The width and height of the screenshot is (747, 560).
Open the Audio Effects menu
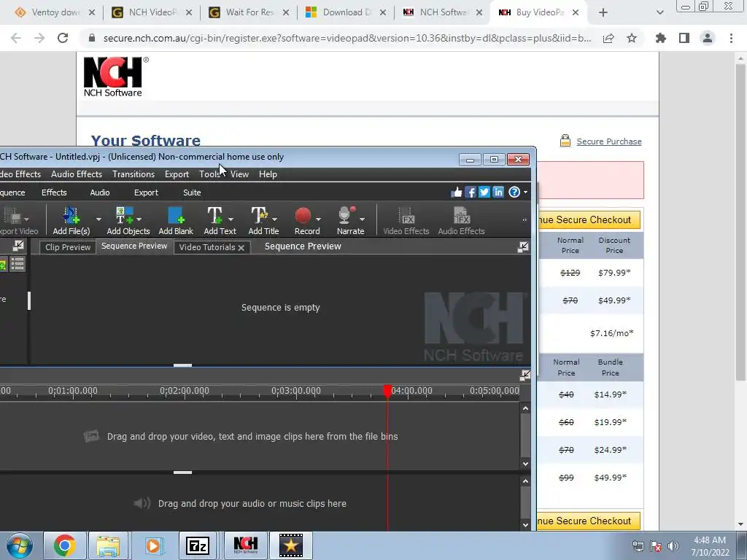click(77, 174)
